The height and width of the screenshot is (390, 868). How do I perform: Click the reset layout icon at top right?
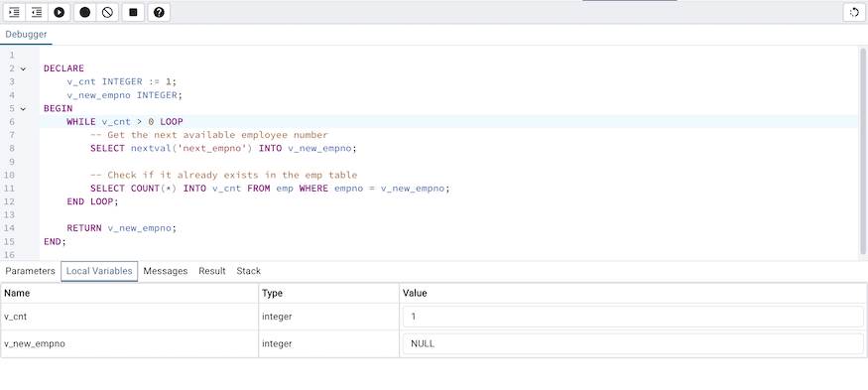pos(853,12)
